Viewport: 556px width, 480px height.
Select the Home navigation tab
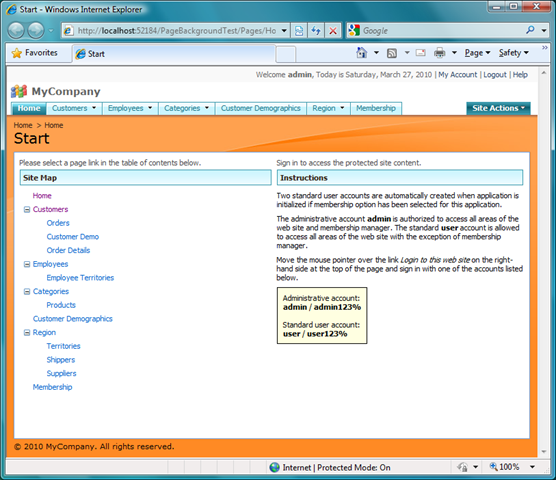click(29, 108)
